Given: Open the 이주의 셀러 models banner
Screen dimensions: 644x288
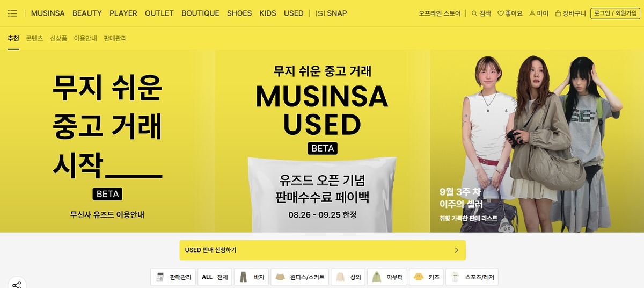Looking at the screenshot, I should [537, 141].
